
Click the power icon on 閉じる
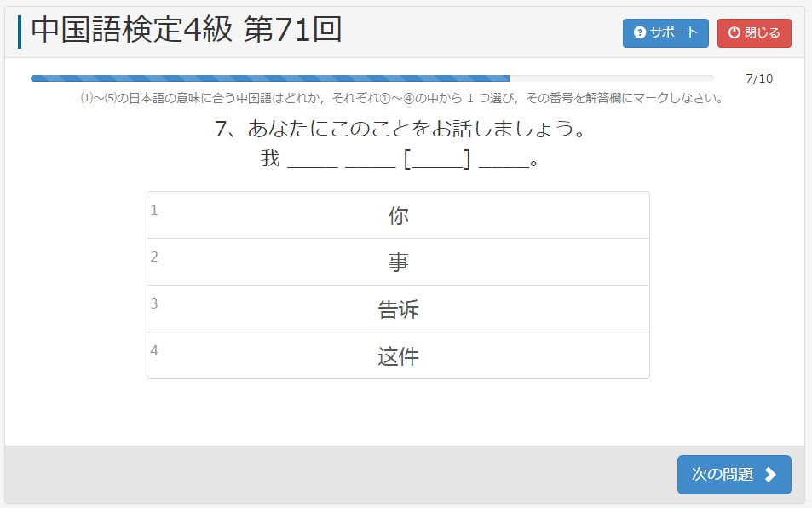pos(734,33)
